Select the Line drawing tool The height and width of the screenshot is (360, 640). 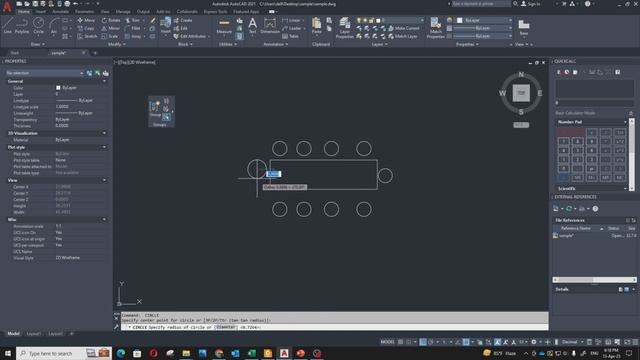click(x=8, y=26)
